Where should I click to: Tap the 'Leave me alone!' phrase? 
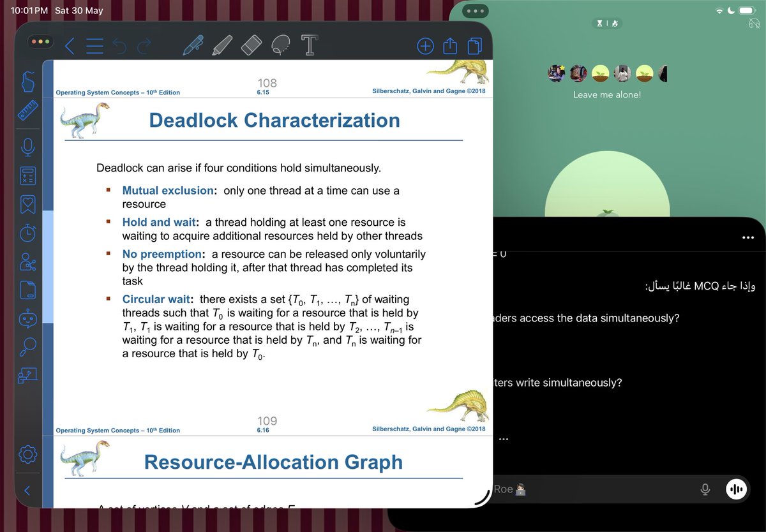606,94
